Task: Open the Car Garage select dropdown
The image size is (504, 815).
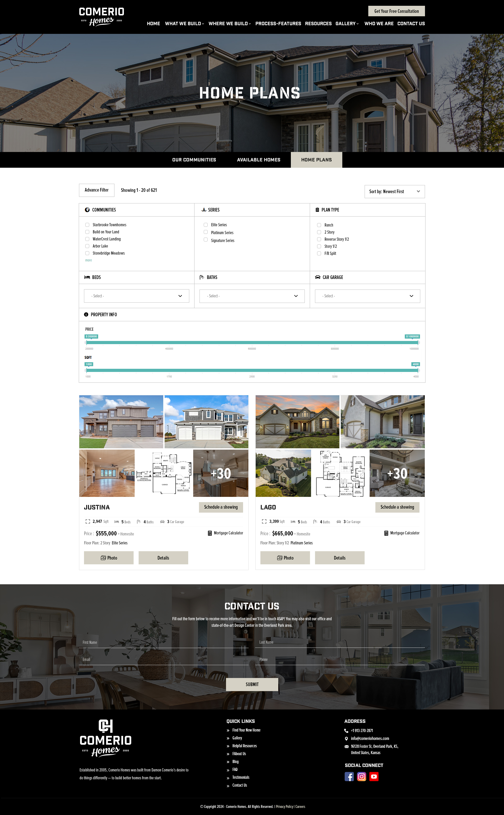Action: pyautogui.click(x=367, y=296)
